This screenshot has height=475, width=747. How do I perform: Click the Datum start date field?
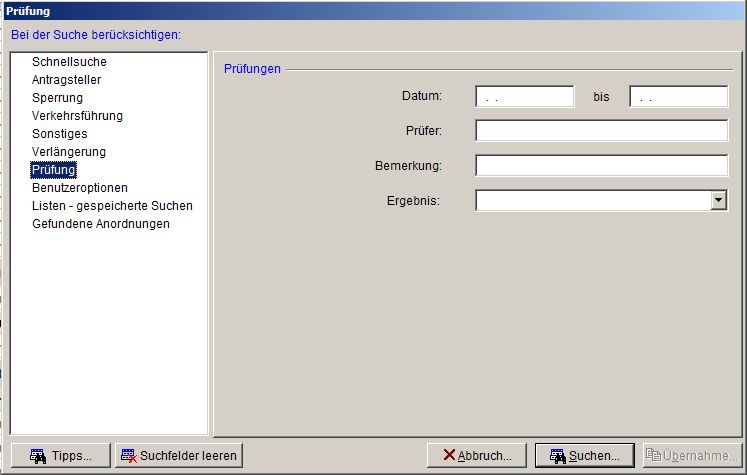[525, 97]
